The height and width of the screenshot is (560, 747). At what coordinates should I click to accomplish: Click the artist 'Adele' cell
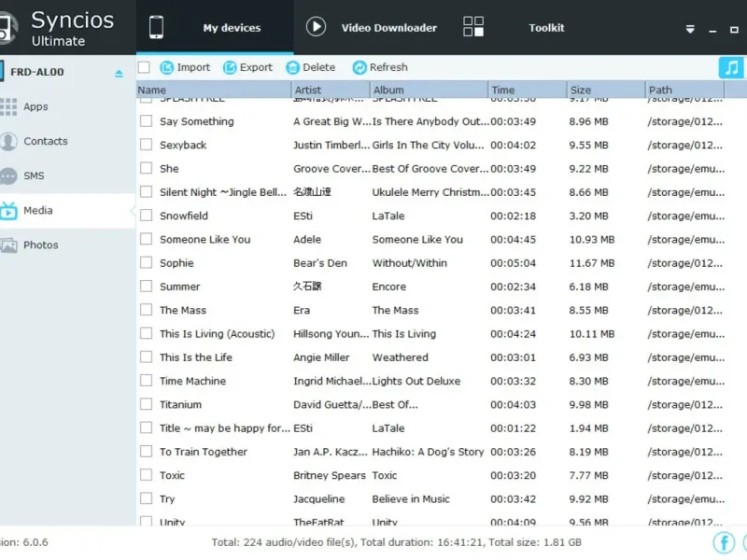(307, 240)
